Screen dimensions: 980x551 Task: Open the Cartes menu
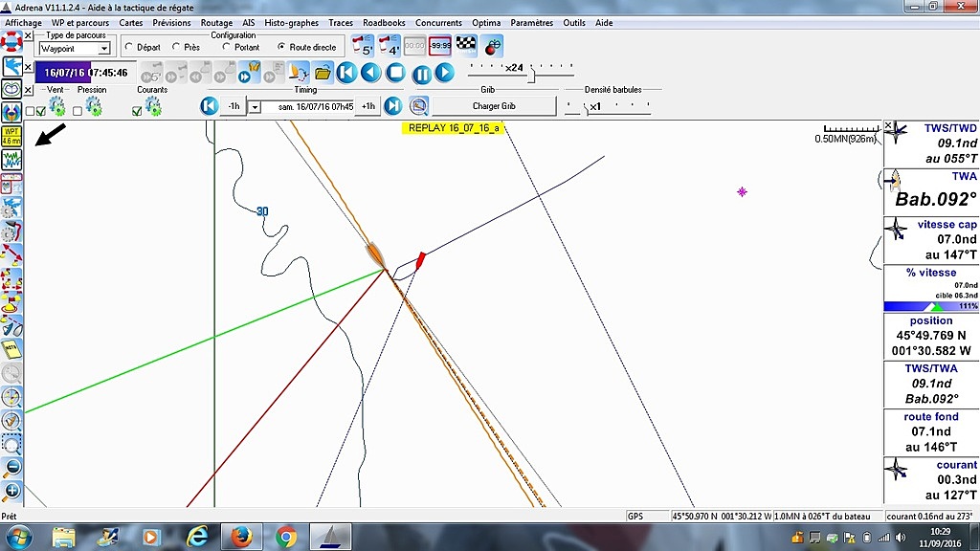[130, 23]
